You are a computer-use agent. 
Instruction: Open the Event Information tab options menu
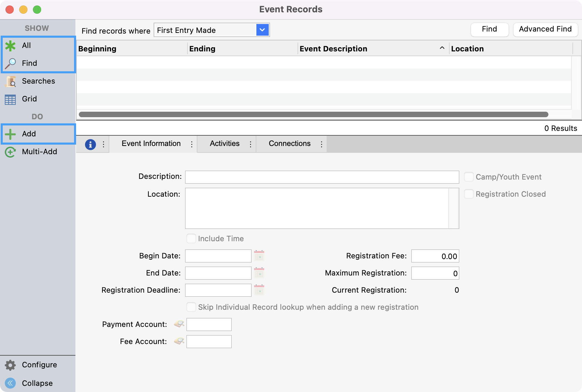pos(192,144)
